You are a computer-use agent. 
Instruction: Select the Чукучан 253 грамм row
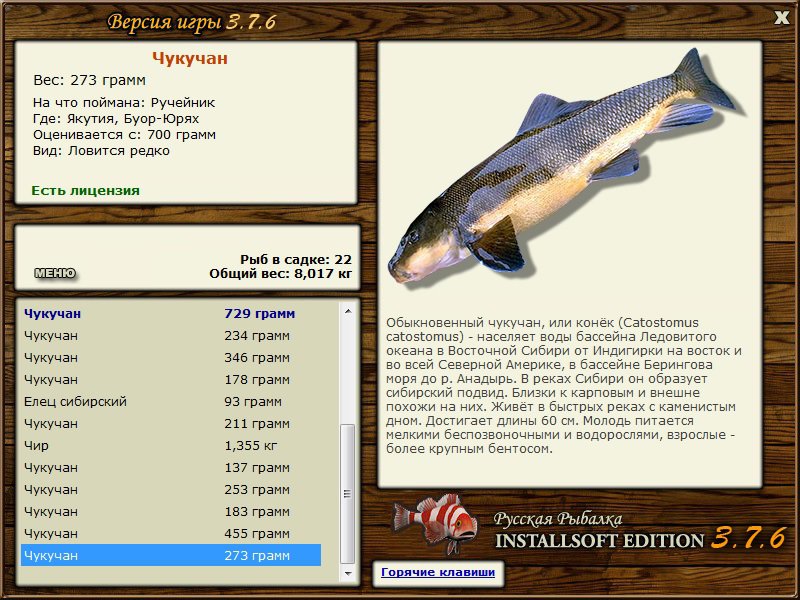pos(171,489)
